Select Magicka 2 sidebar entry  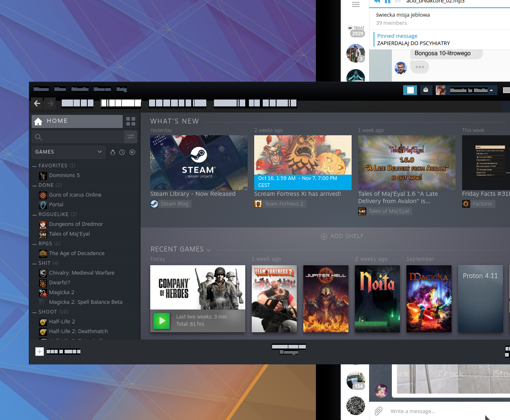[62, 292]
